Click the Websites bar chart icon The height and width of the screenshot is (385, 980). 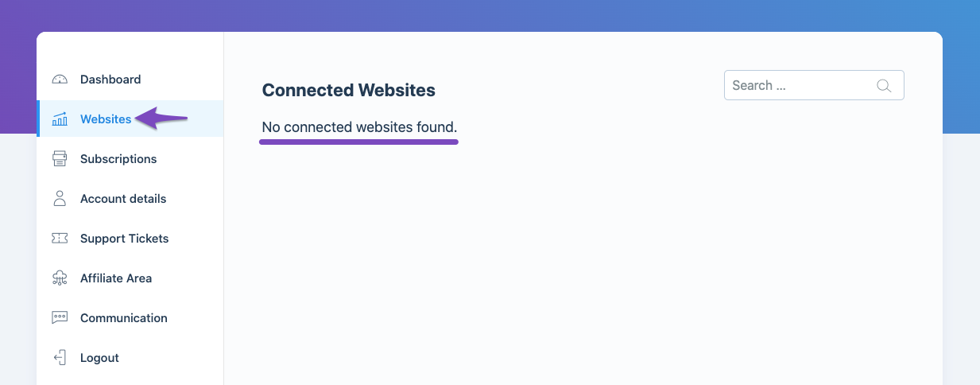coord(60,119)
